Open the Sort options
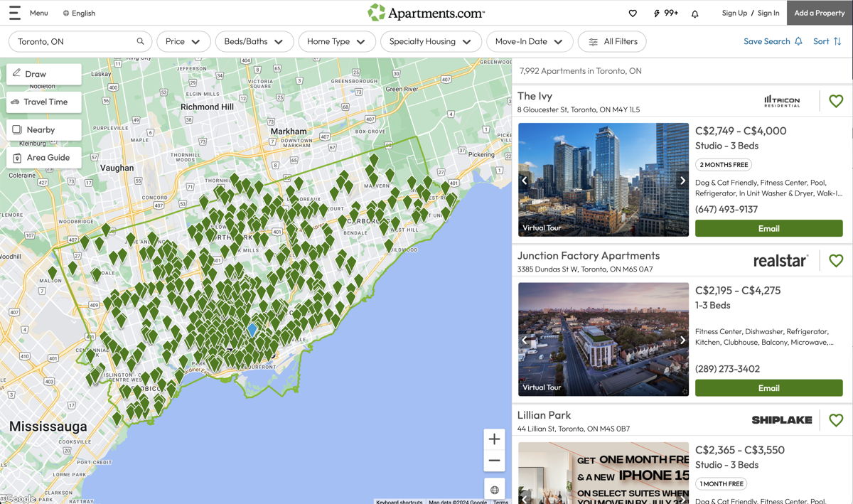This screenshot has width=853, height=504. 827,41
